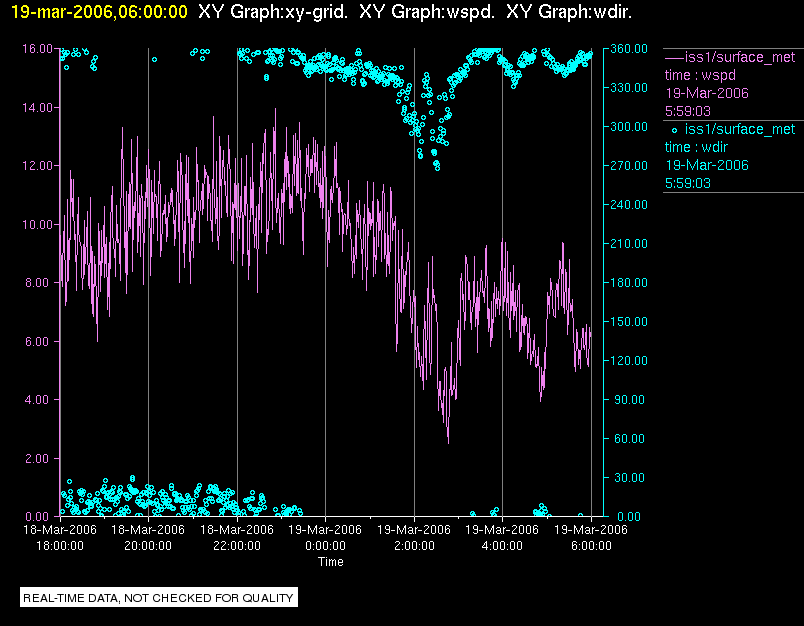Click the pink legend line sample for iss1/surface_met

pos(674,57)
